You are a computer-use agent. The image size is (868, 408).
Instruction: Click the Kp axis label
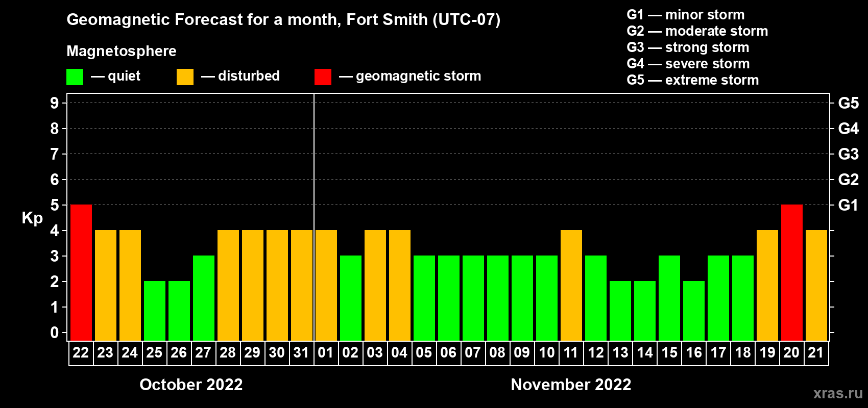tap(32, 218)
